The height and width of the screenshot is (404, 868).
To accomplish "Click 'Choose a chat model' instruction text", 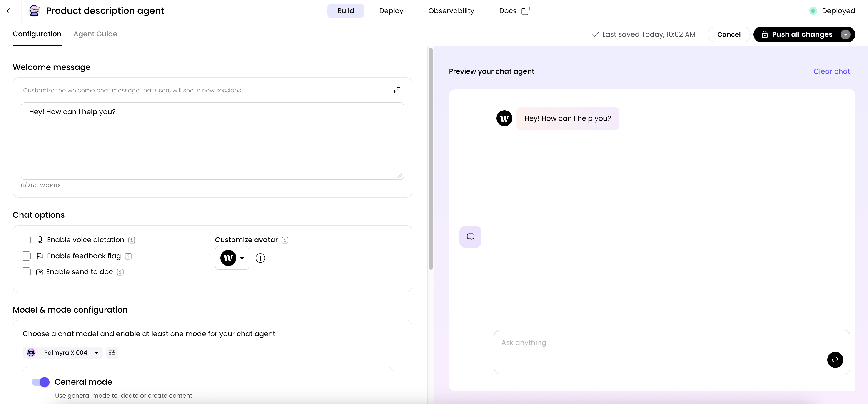I will coord(149,334).
